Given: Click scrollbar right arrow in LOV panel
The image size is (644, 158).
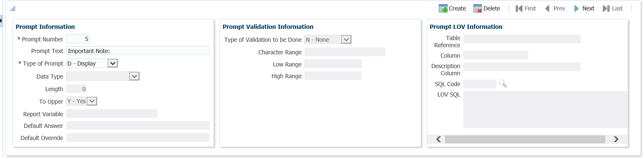Looking at the screenshot, I should 616,140.
